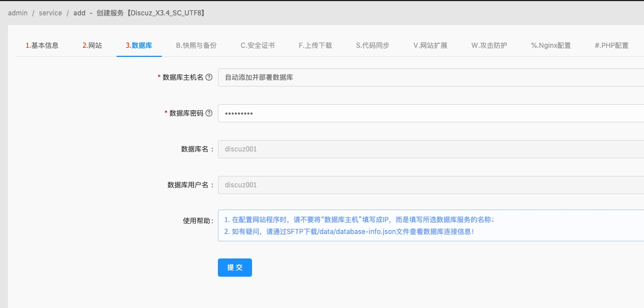The height and width of the screenshot is (308, 644).
Task: Open the S.代码同步 tab
Action: [x=373, y=46]
